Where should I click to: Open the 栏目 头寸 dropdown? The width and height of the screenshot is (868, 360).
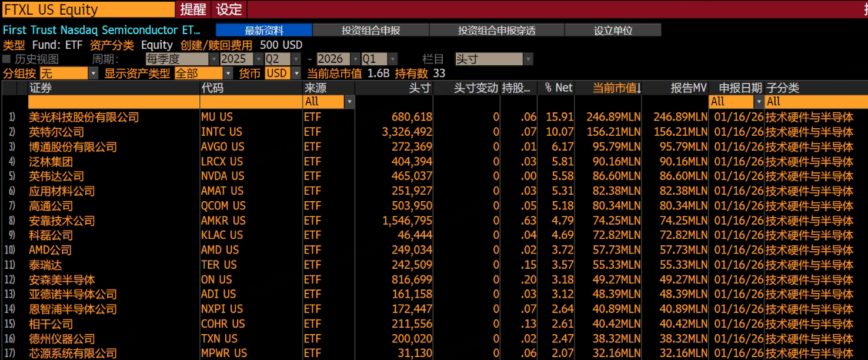coord(528,59)
